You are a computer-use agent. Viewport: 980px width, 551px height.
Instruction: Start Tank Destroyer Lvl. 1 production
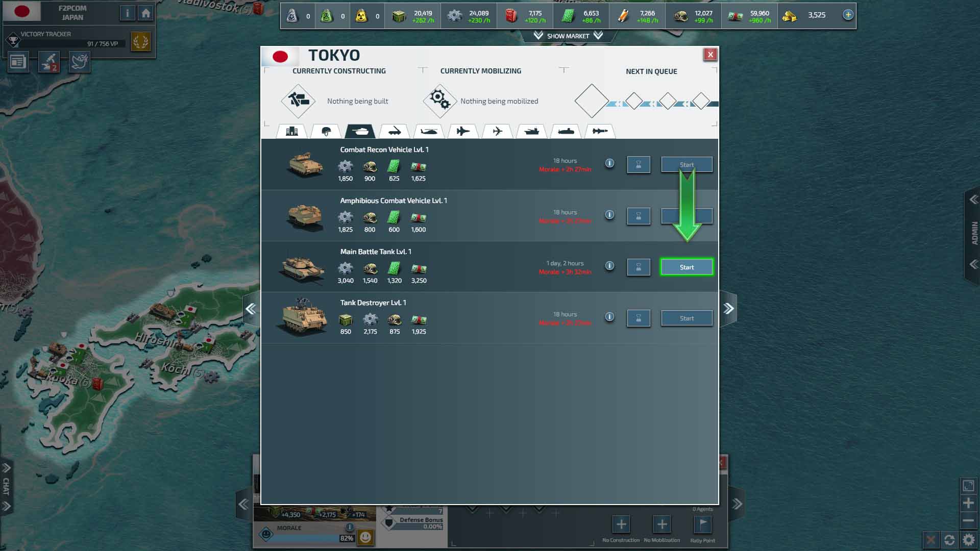(687, 318)
